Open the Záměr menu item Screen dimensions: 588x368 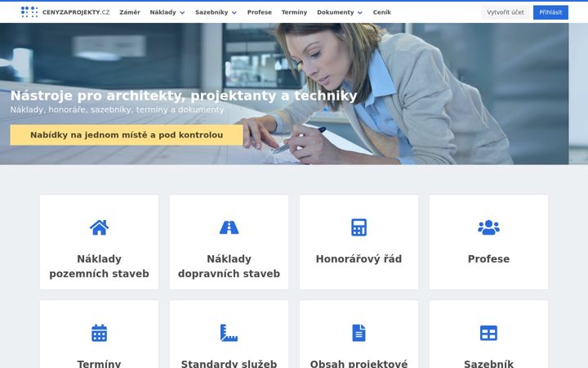130,12
